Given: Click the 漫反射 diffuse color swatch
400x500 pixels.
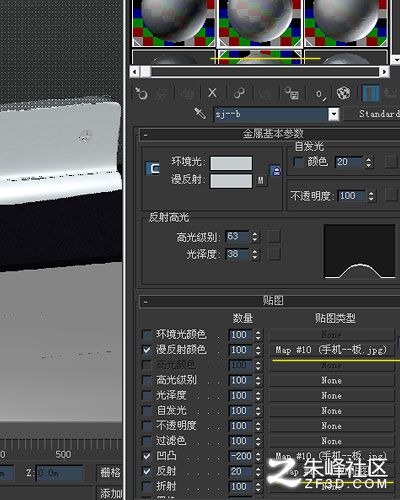Looking at the screenshot, I should pyautogui.click(x=231, y=181).
